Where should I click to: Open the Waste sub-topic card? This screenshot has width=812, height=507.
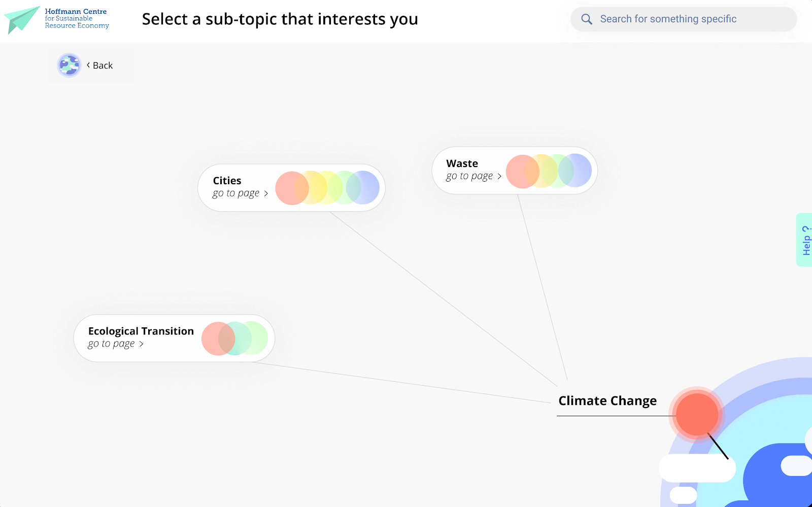(514, 171)
